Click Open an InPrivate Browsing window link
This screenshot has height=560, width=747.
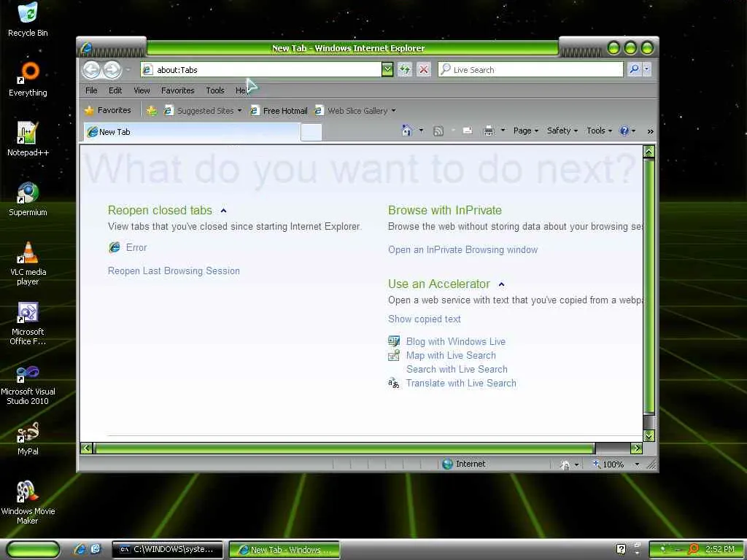click(x=462, y=249)
